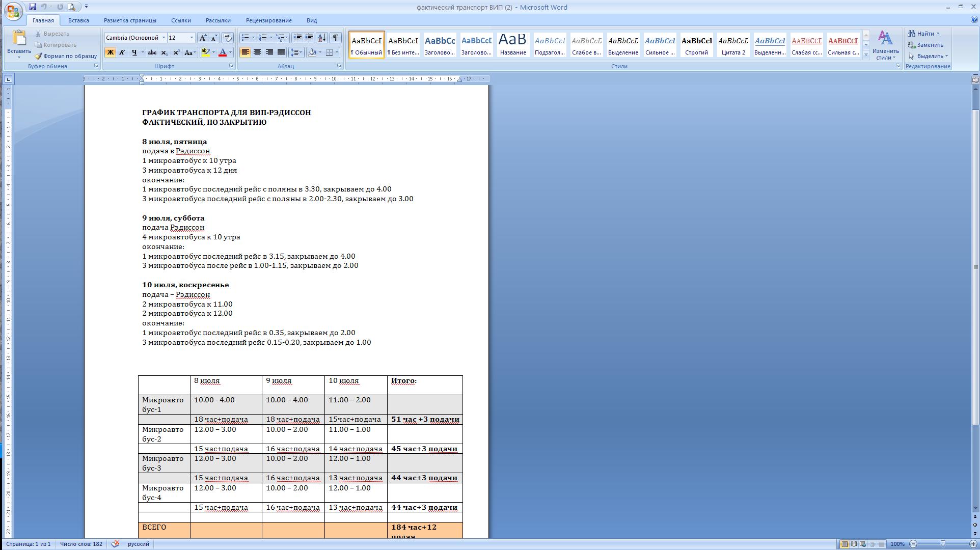Toggle Bold (Ж) formatting
Image resolution: width=980 pixels, height=550 pixels.
110,52
